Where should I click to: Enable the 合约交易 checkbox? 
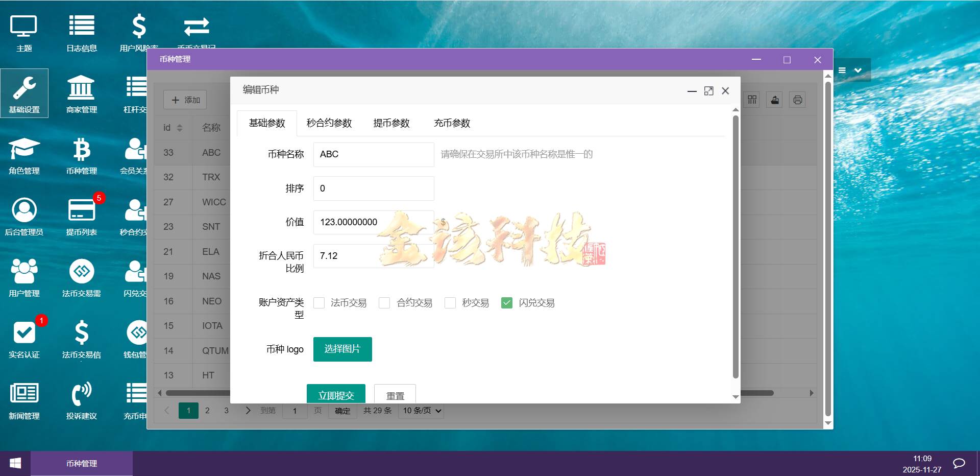point(384,303)
